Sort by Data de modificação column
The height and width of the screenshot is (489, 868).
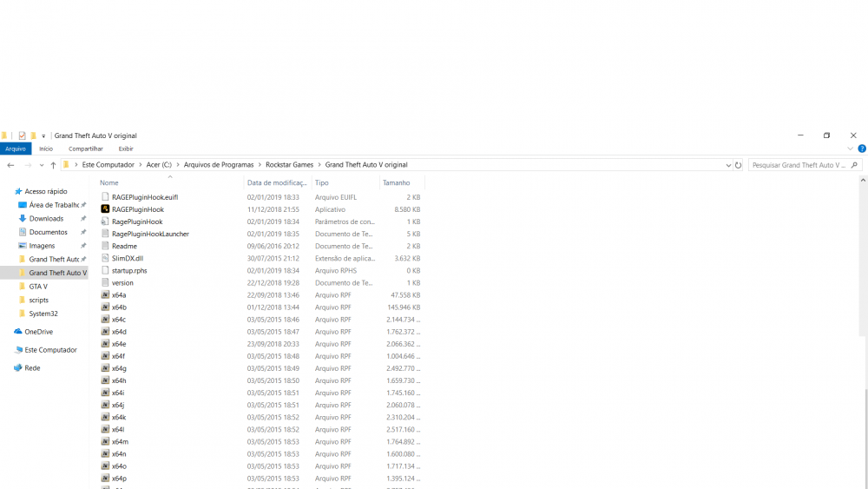click(x=278, y=182)
